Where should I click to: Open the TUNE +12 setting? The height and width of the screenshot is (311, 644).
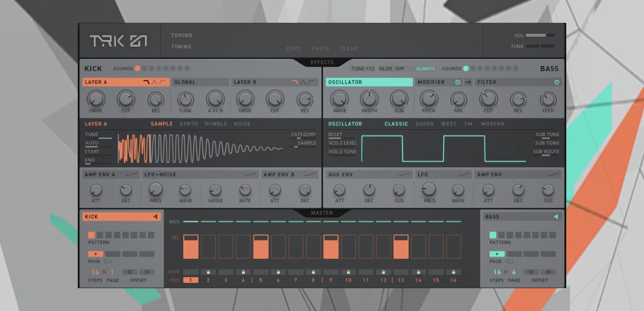pos(363,69)
